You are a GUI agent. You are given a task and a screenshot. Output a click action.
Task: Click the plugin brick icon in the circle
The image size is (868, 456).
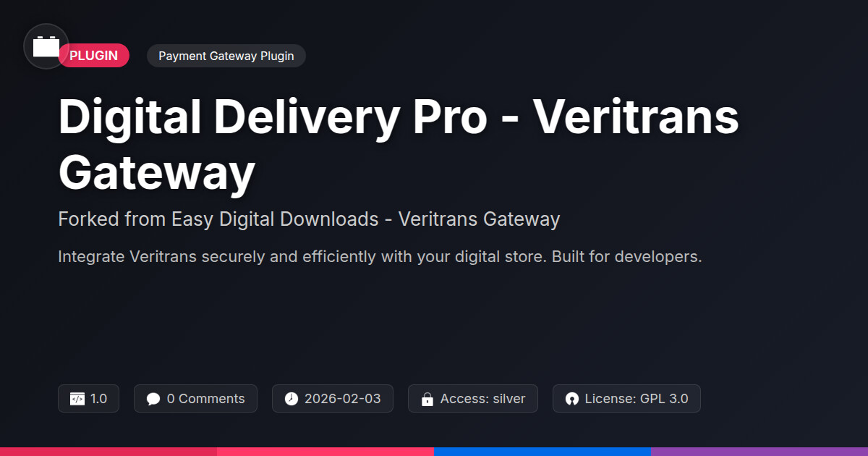(x=46, y=46)
